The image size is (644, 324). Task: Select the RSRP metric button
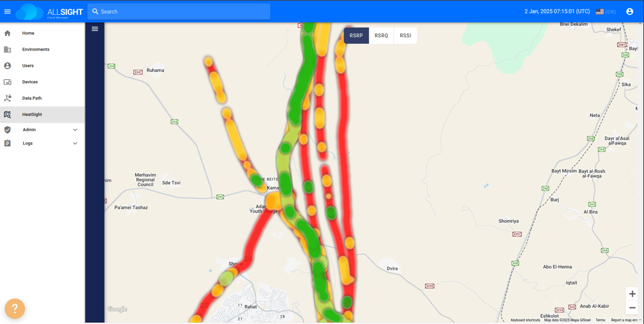pyautogui.click(x=356, y=36)
